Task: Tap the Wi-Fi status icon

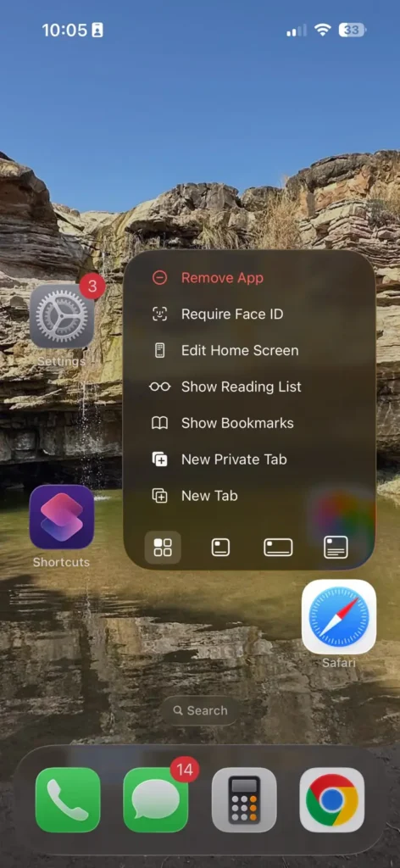Action: coord(322,30)
